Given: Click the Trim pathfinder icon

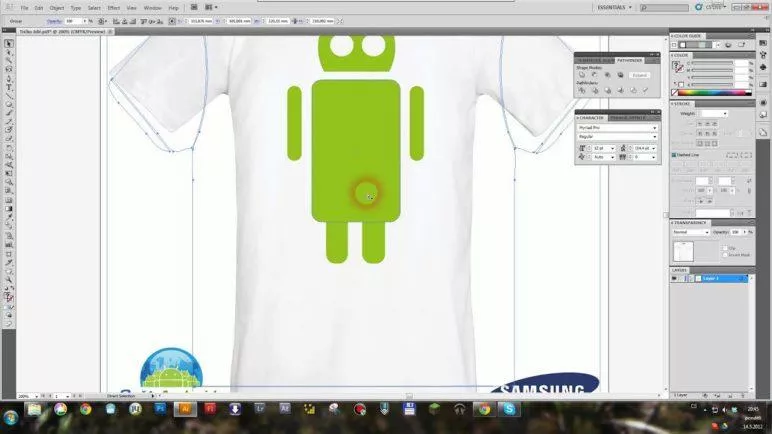Looking at the screenshot, I should [x=595, y=91].
